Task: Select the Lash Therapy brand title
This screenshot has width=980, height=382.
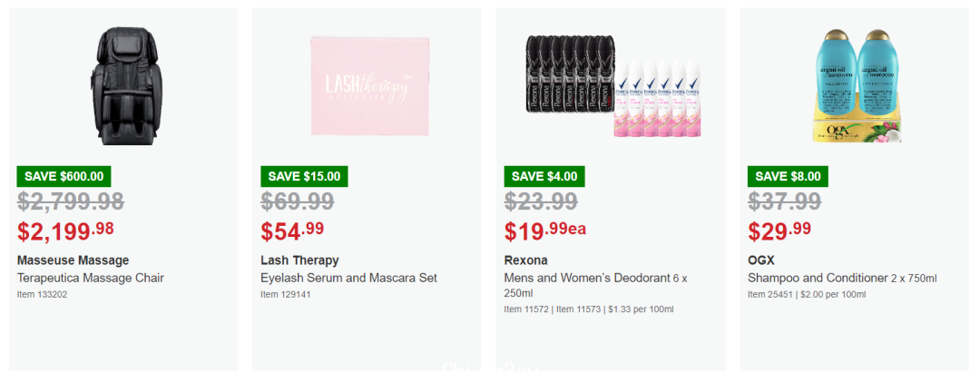Action: pos(300,260)
